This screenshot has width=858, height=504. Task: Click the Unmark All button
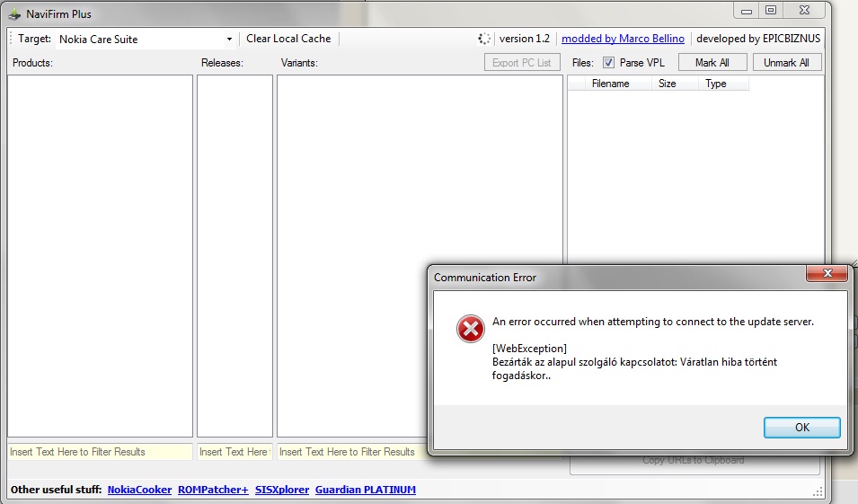[786, 62]
